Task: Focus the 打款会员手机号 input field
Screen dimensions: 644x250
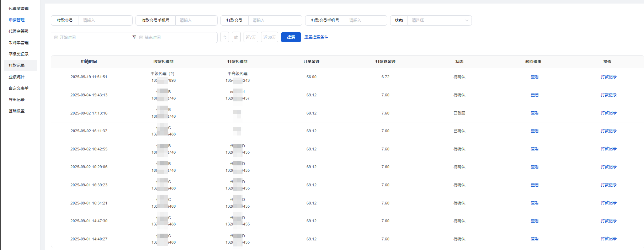Action: (365, 21)
